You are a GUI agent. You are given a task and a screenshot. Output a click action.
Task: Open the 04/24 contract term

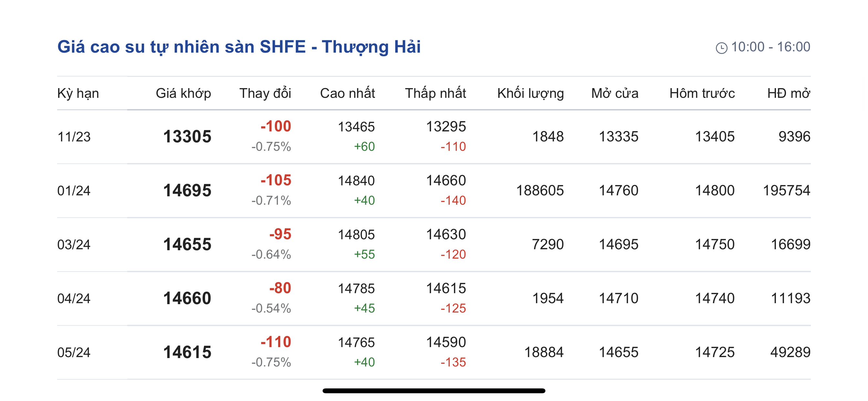click(74, 299)
